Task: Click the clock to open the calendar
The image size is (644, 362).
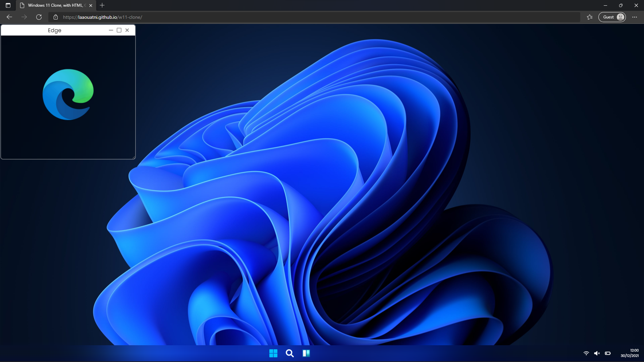Action: click(x=633, y=353)
